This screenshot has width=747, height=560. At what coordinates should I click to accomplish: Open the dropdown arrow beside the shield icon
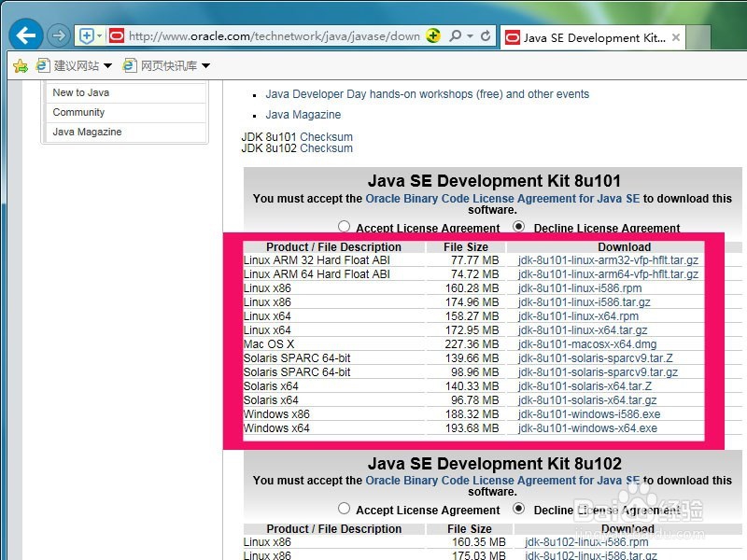point(100,35)
